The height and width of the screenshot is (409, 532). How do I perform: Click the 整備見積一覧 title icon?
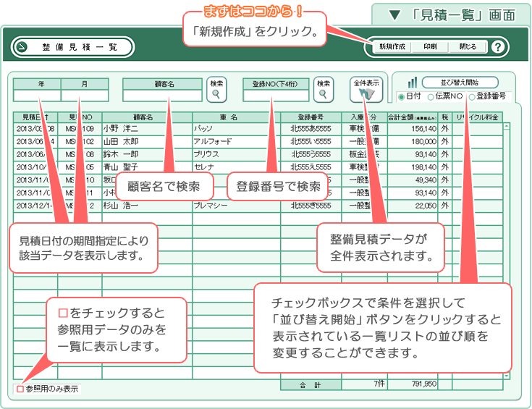coord(22,47)
